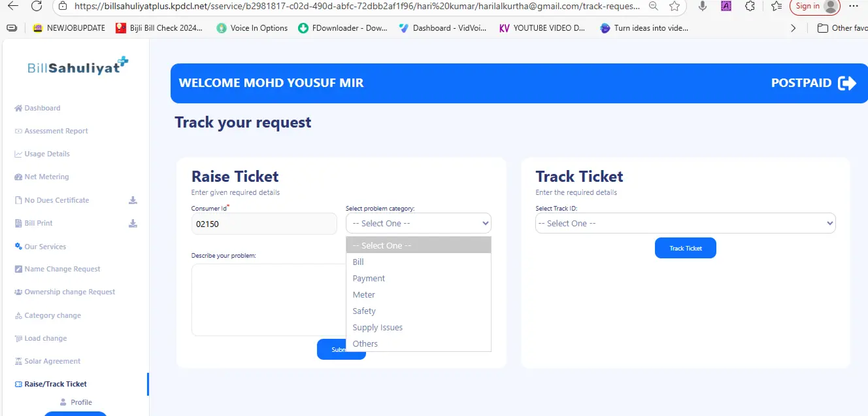Viewport: 868px width, 416px height.
Task: Click the Bill Print download icon
Action: pyautogui.click(x=133, y=223)
